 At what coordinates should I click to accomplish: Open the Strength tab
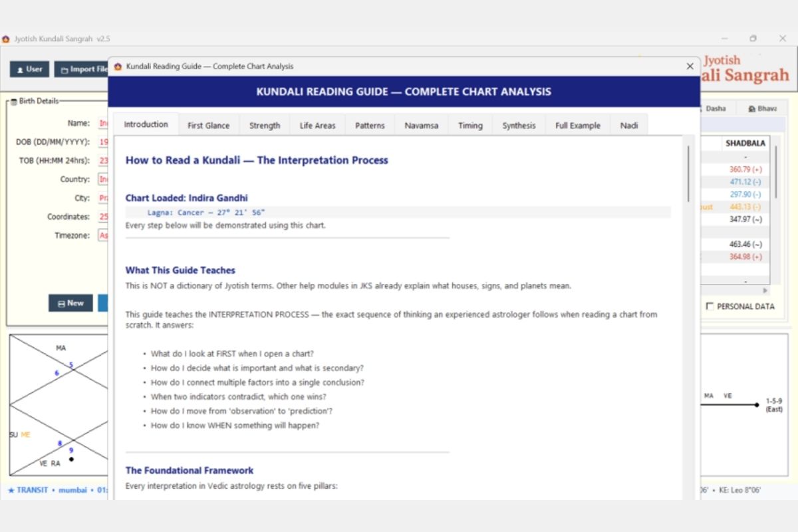pos(265,126)
